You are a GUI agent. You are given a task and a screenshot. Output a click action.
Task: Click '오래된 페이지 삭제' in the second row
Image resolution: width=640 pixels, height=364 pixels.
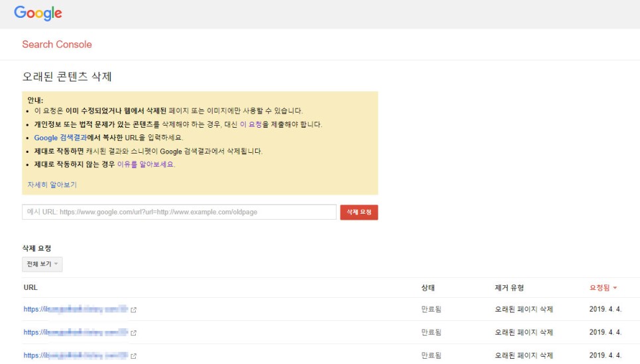pos(523,332)
